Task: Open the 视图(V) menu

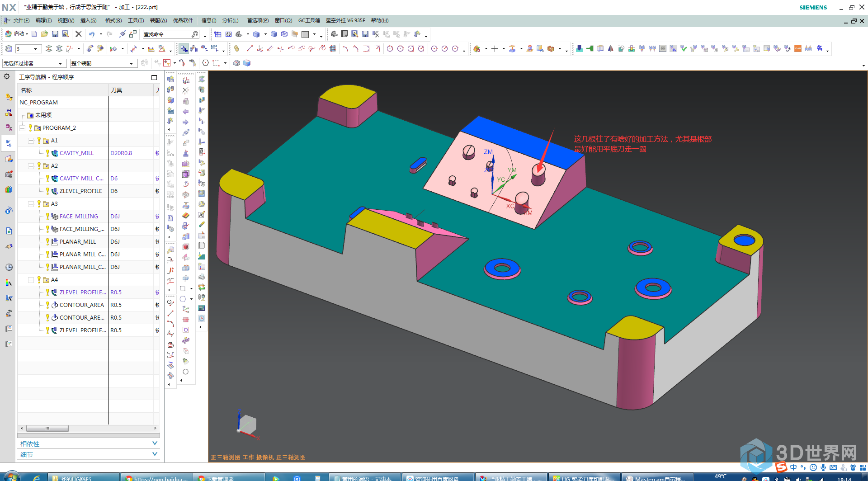Action: click(66, 20)
